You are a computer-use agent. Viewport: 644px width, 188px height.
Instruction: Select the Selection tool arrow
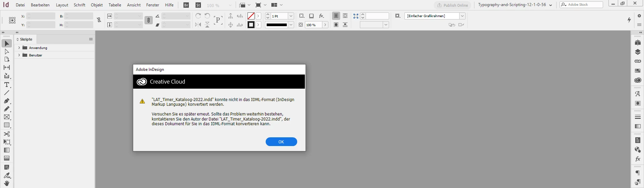click(x=7, y=43)
